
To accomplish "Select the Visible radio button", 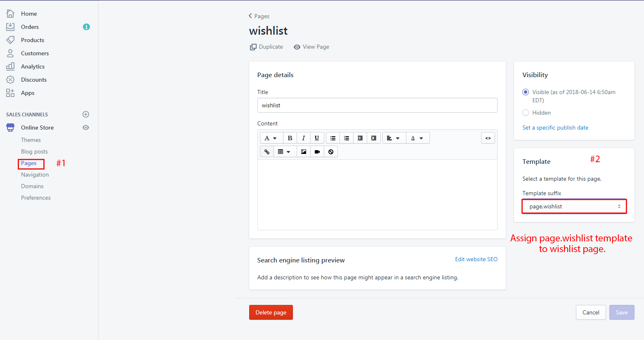I will [x=526, y=92].
